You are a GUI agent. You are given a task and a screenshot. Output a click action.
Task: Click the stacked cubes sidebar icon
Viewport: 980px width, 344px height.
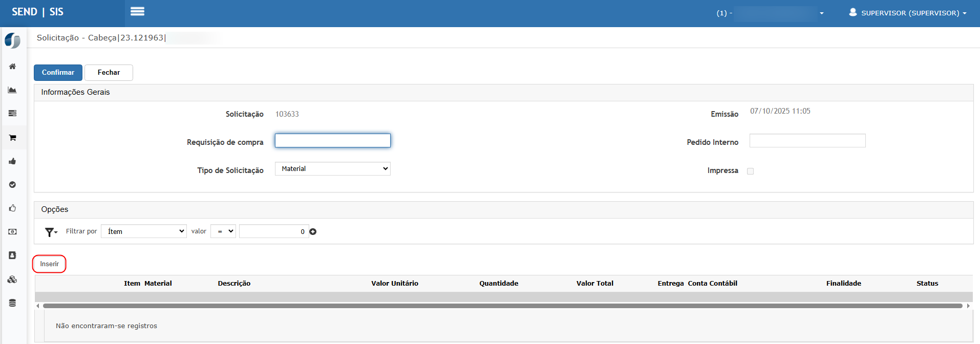[x=12, y=279]
